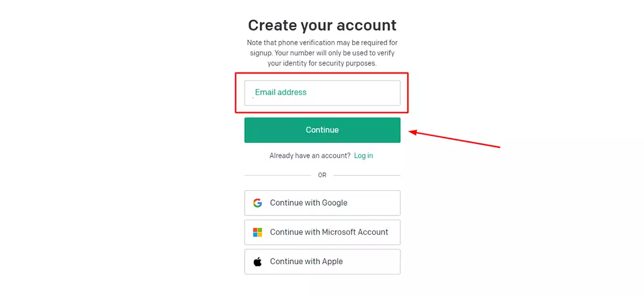Click 'Already have an account?' text
Image resolution: width=644 pixels, height=296 pixels.
[310, 156]
